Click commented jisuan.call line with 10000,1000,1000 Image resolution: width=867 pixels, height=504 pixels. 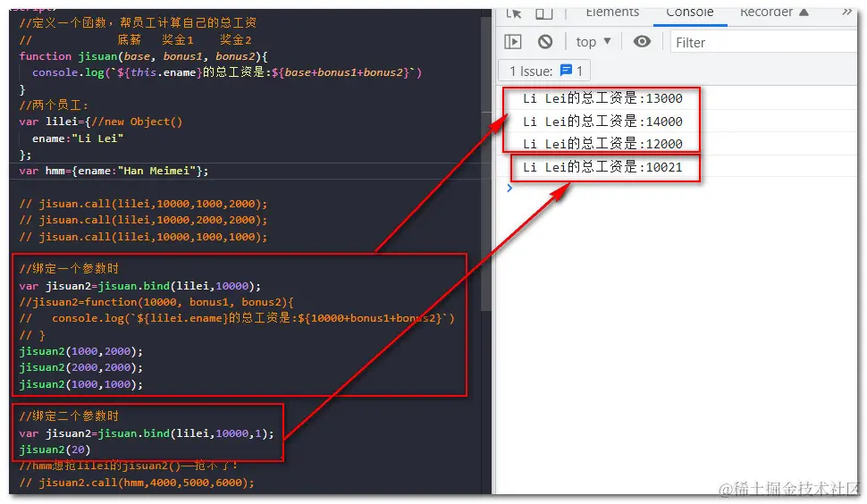[143, 237]
